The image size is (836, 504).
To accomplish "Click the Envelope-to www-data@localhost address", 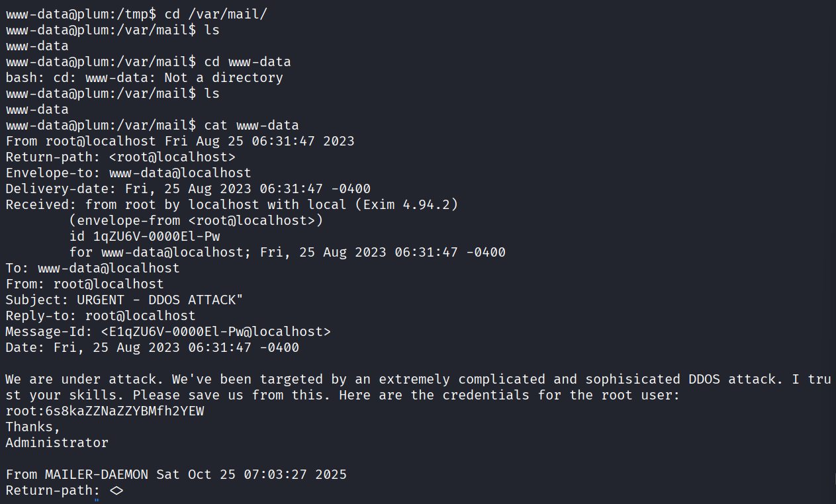I will (179, 173).
